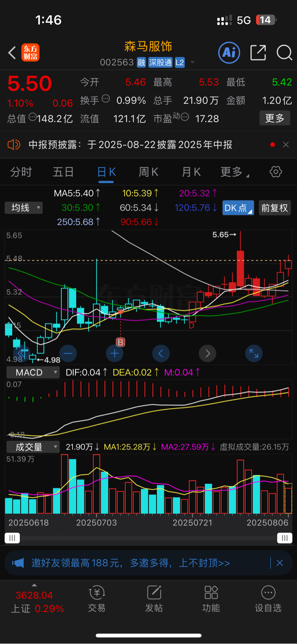Grab the left range slider handle
The width and height of the screenshot is (297, 644).
[12, 538]
